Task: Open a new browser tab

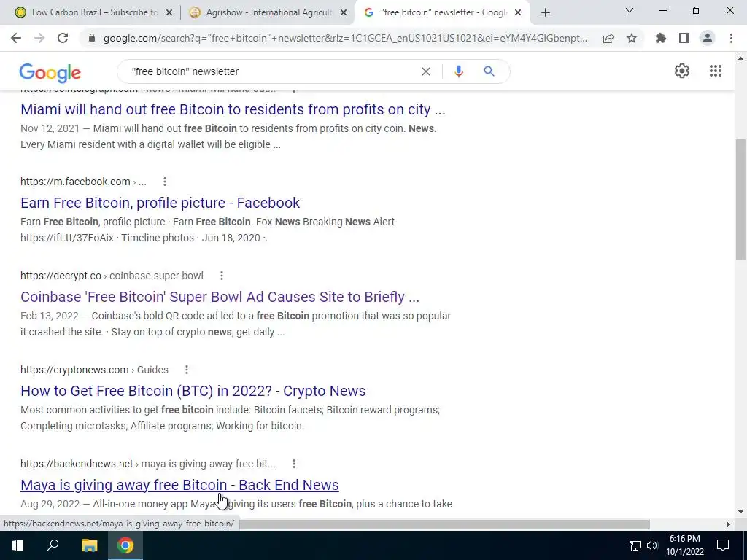Action: click(x=546, y=12)
